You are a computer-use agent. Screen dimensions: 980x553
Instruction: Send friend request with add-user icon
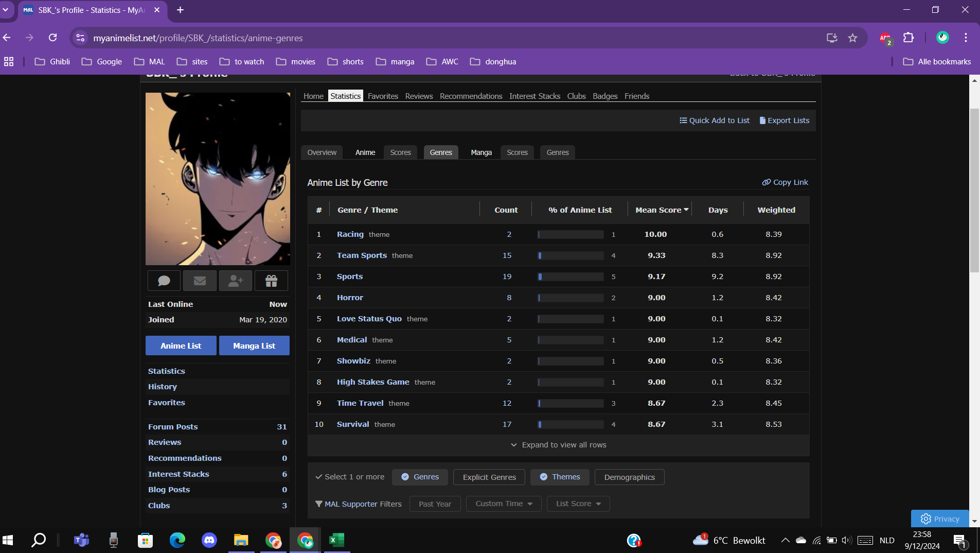(236, 281)
